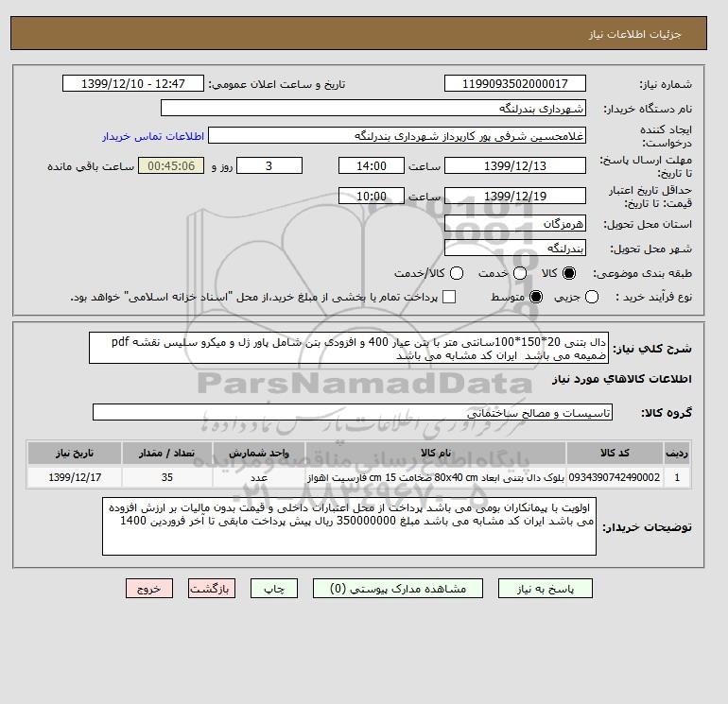The width and height of the screenshot is (728, 704).
Task: Click the تعداد / مقدار column header
Action: pyautogui.click(x=167, y=453)
